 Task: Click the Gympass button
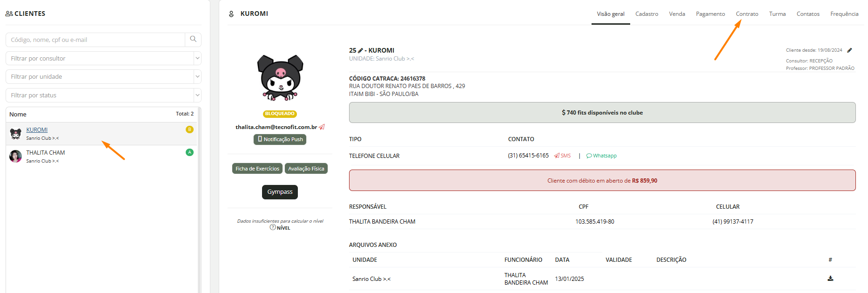pos(280,192)
